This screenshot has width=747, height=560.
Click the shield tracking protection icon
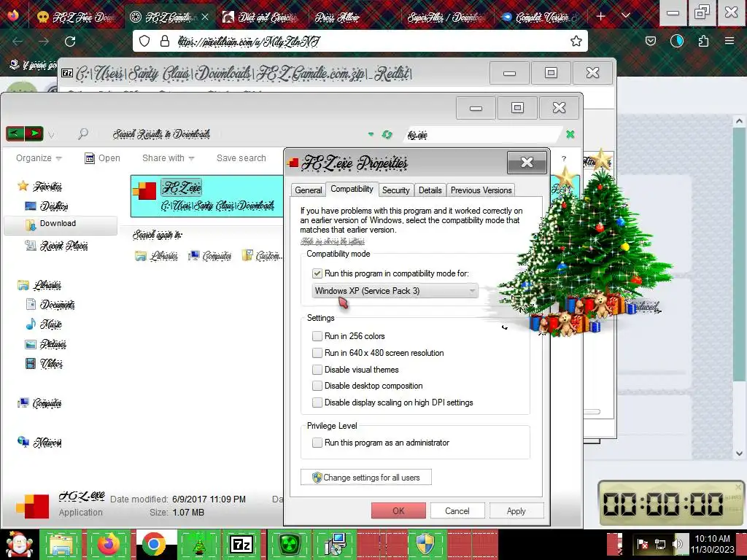click(144, 42)
